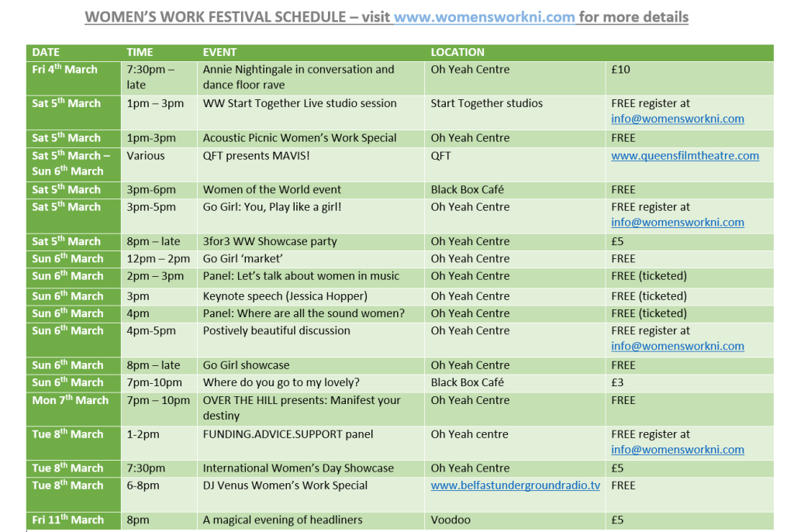The height and width of the screenshot is (532, 794).
Task: Click the Fri 11th March date cell
Action: (74, 521)
